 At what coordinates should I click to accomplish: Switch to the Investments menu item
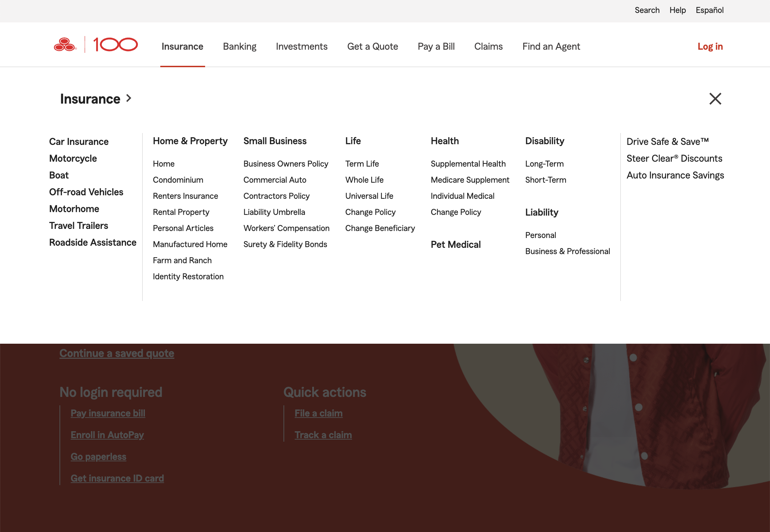[x=301, y=46]
